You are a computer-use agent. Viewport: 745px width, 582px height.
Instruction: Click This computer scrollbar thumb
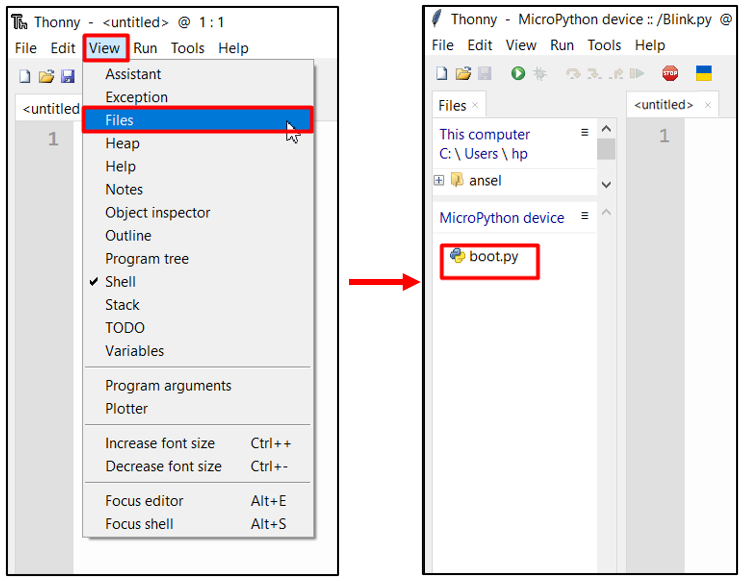(x=606, y=149)
